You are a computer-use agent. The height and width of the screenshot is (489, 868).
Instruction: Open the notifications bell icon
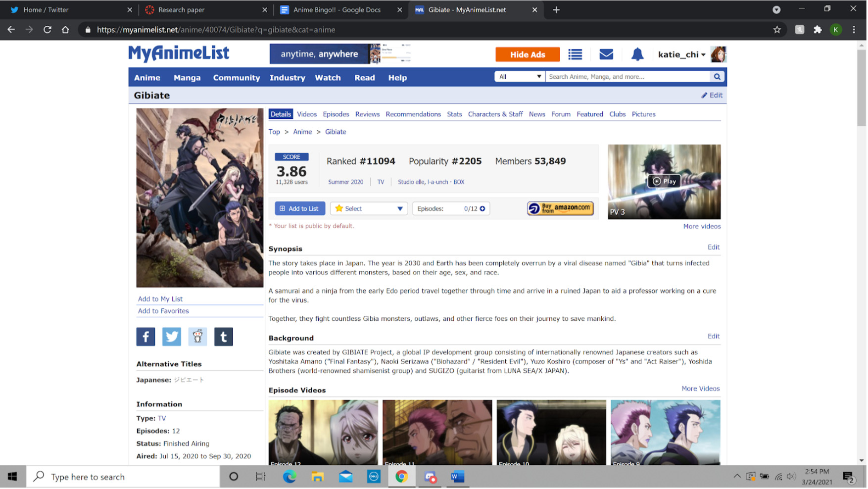pos(638,54)
